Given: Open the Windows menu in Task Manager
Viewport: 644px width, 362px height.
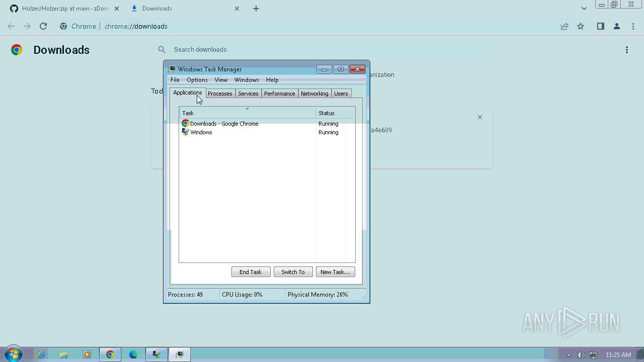Looking at the screenshot, I should 247,80.
